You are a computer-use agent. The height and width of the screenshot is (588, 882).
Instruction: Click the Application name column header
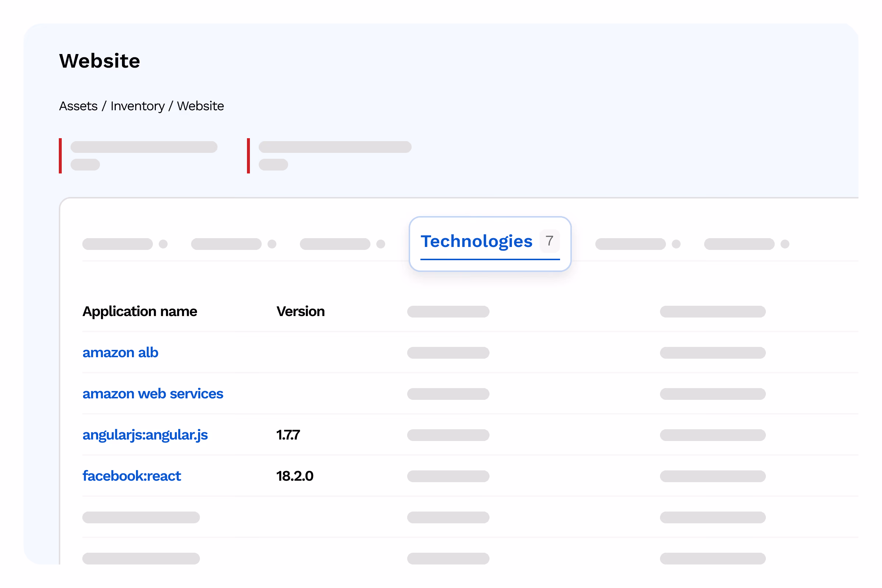coord(140,312)
